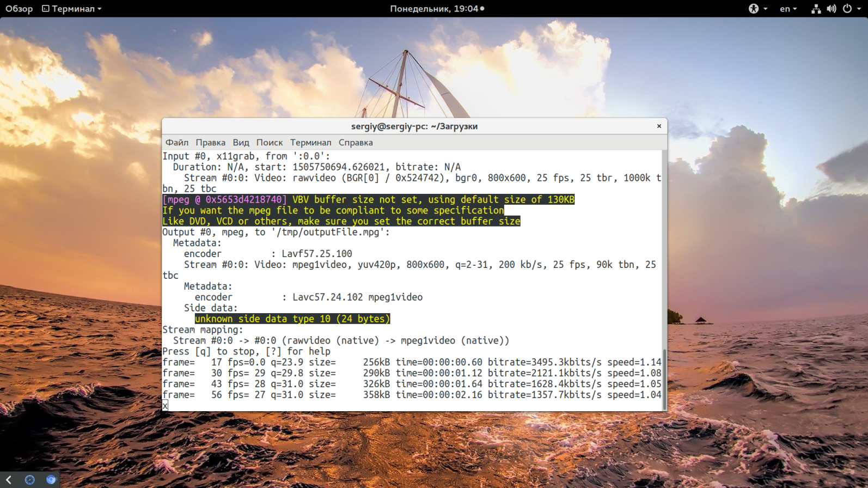This screenshot has height=488, width=868.
Task: Expand the Терминал application menu arrow
Action: point(100,9)
